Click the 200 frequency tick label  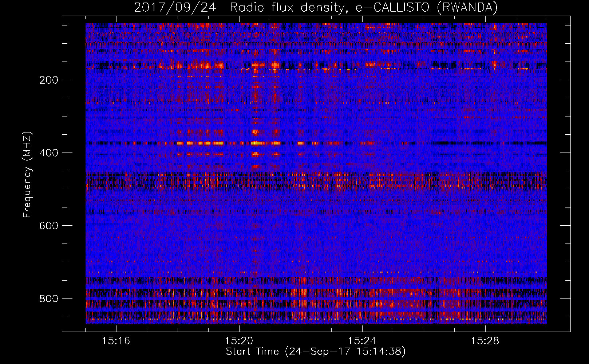tap(49, 80)
